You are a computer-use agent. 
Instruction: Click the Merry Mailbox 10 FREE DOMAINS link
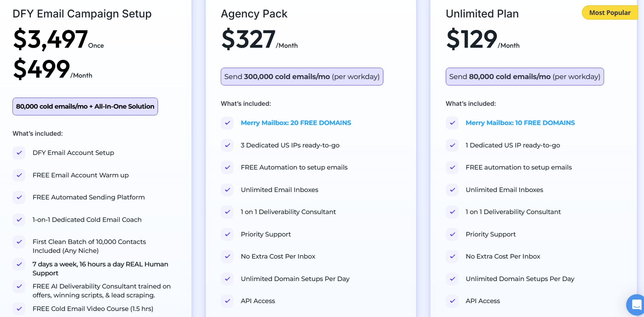click(520, 123)
